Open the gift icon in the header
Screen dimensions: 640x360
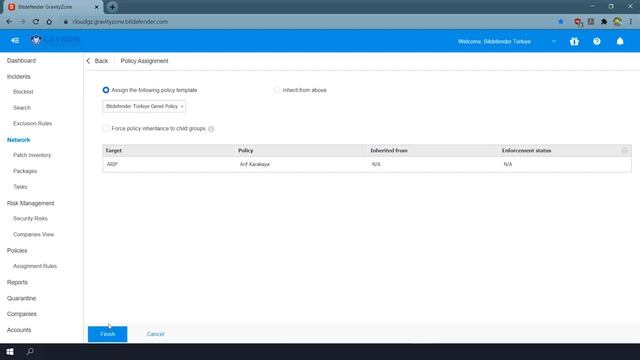click(x=574, y=41)
